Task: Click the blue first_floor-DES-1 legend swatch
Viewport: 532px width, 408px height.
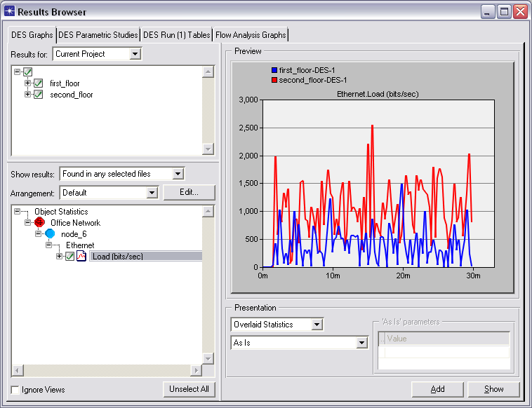Action: [x=274, y=70]
